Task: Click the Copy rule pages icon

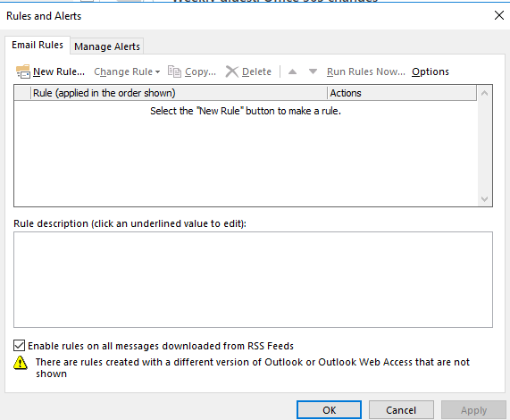Action: coord(174,71)
